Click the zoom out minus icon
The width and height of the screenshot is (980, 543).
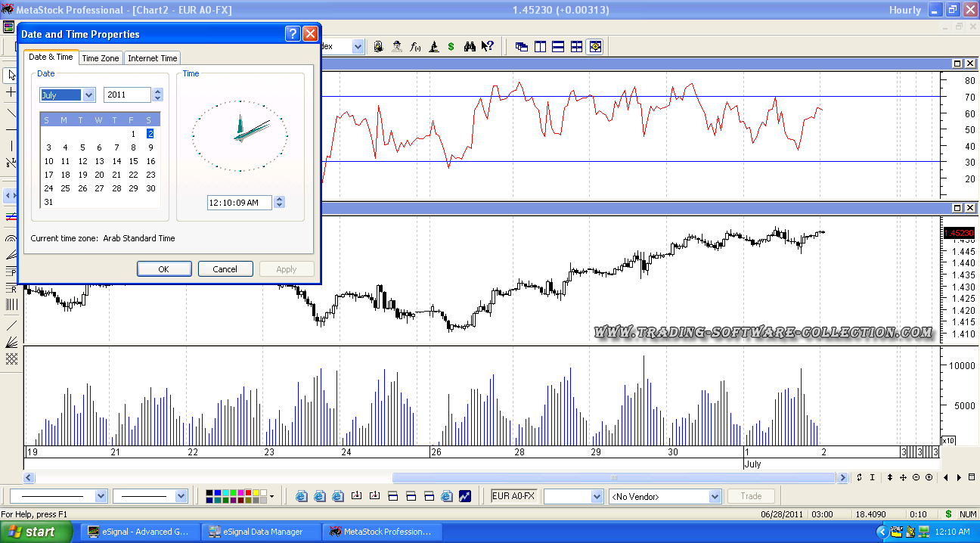[916, 477]
